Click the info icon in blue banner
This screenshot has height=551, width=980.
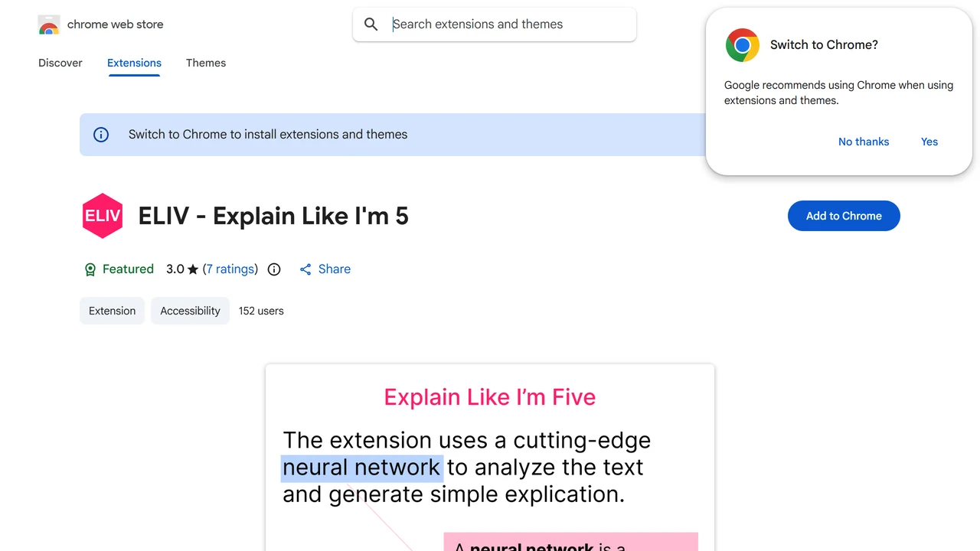point(101,135)
